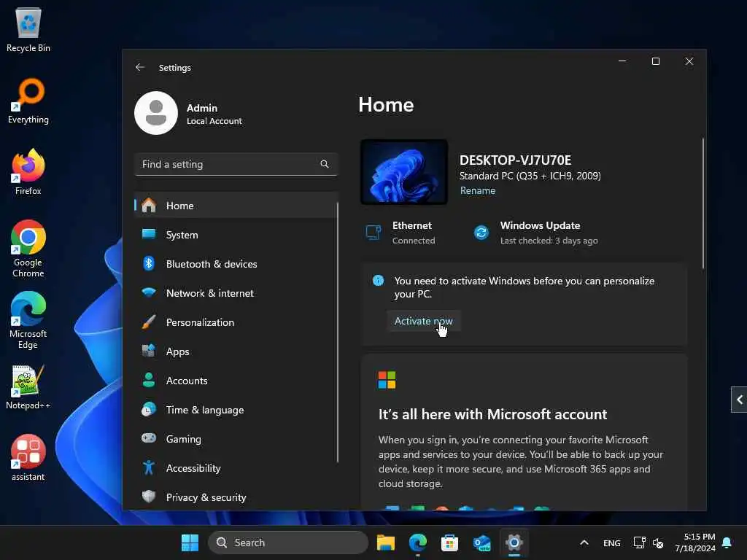The image size is (747, 560).
Task: Click the sidebar navigation scrollbar
Action: click(x=338, y=332)
